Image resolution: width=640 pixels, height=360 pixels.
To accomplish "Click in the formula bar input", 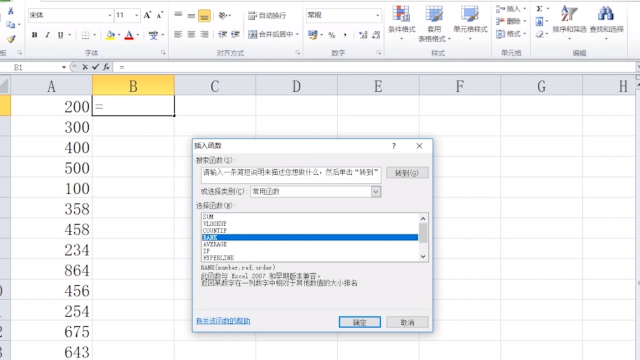I will click(x=375, y=67).
